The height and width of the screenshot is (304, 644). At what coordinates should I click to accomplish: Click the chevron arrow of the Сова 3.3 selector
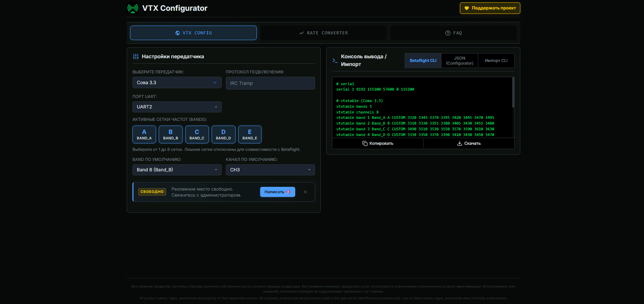coord(215,82)
